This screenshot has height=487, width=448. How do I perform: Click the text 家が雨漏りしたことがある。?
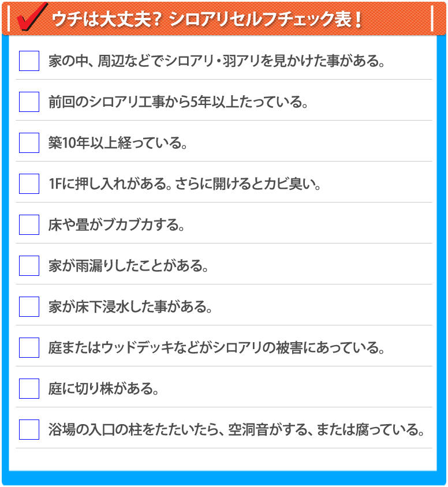(x=128, y=266)
